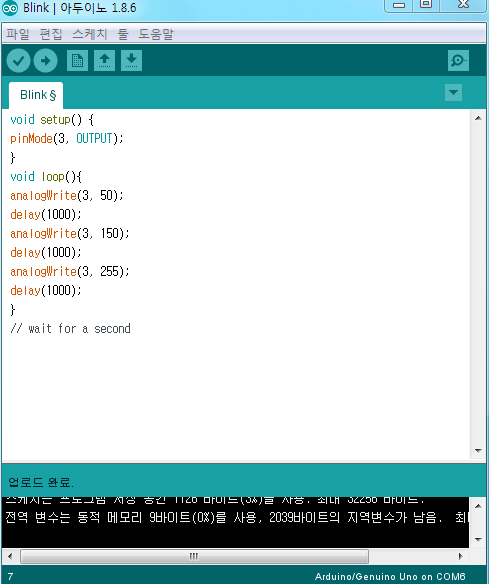Viewport: 489px width, 584px height.
Task: Click the console horizontal scroll right arrow
Action: [x=461, y=556]
